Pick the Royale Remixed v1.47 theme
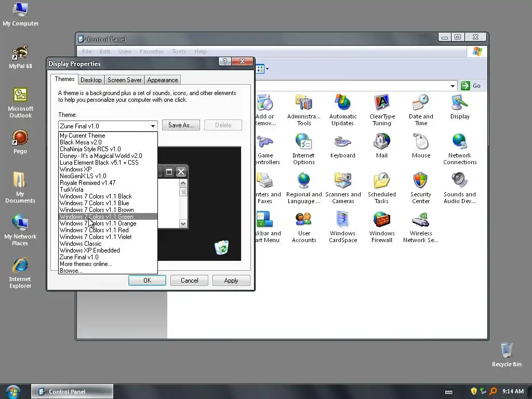Screen dimensions: 532x399 (108, 182)
